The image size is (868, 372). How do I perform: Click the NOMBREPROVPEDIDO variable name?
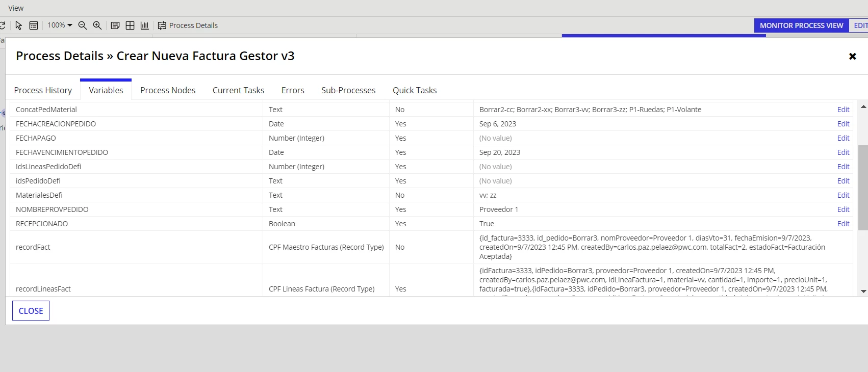pyautogui.click(x=52, y=209)
